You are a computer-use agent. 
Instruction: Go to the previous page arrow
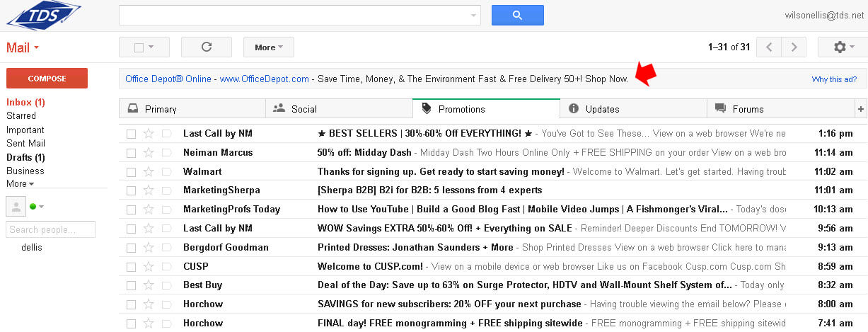(769, 47)
